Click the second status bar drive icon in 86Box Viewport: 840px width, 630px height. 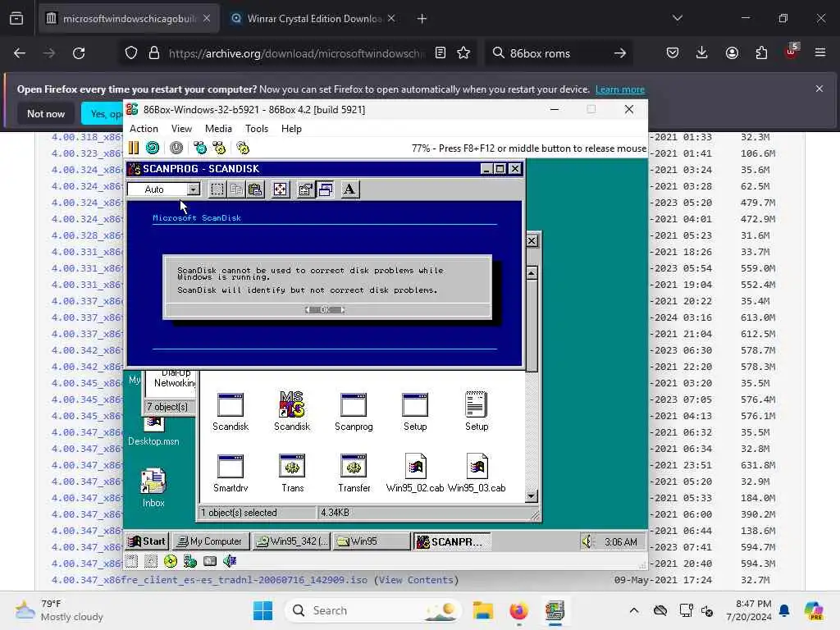(151, 561)
